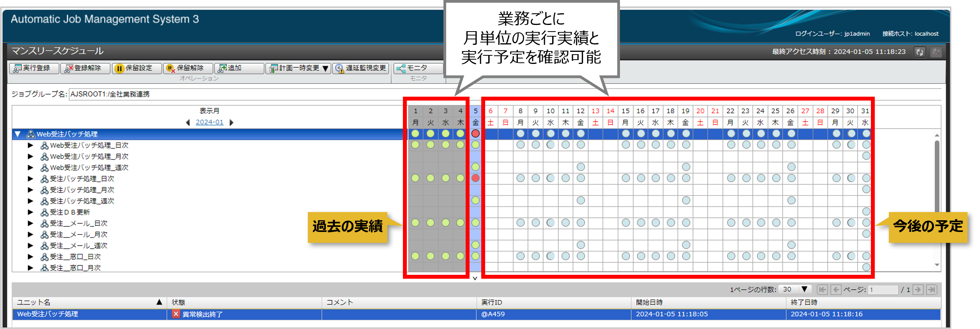Click the 遅延監視変更 button
980x329 pixels.
(x=361, y=68)
